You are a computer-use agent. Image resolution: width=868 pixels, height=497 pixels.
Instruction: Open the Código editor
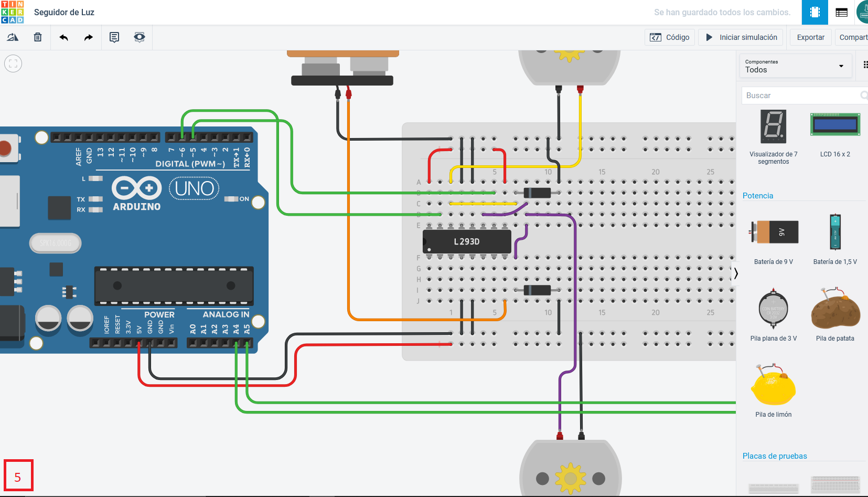pos(670,37)
